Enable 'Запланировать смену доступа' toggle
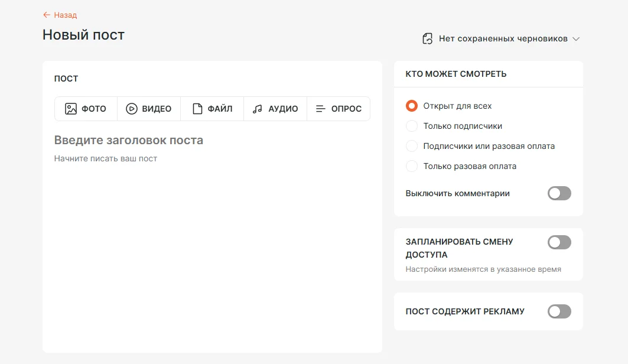Viewport: 628px width, 364px height. point(559,242)
